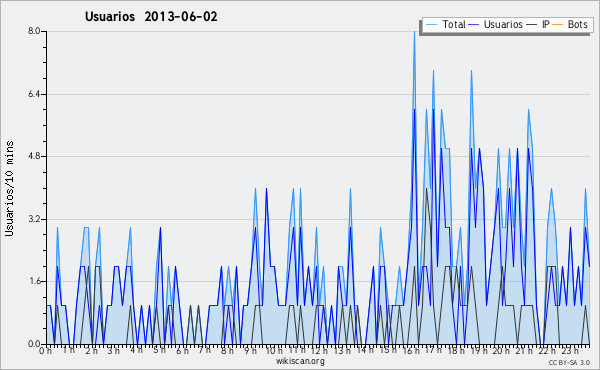The width and height of the screenshot is (600, 370).
Task: Click the y-axis value '8.0'
Action: 34,31
